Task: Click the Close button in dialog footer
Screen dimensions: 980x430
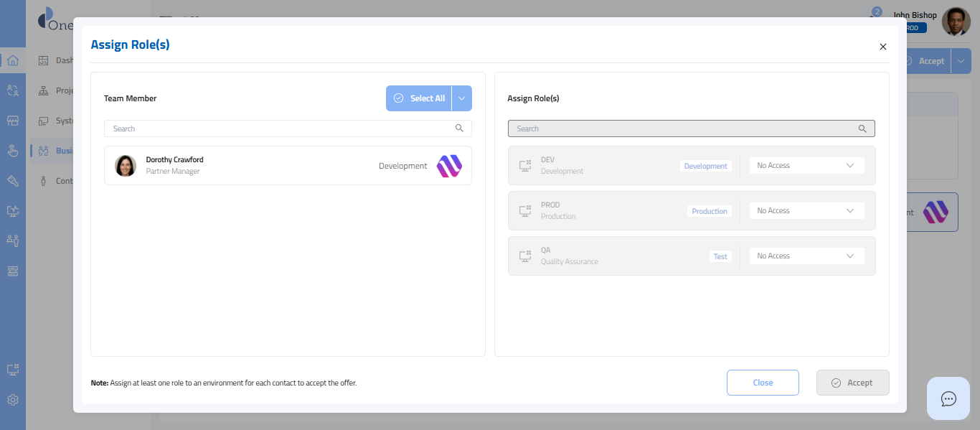Action: pyautogui.click(x=763, y=383)
